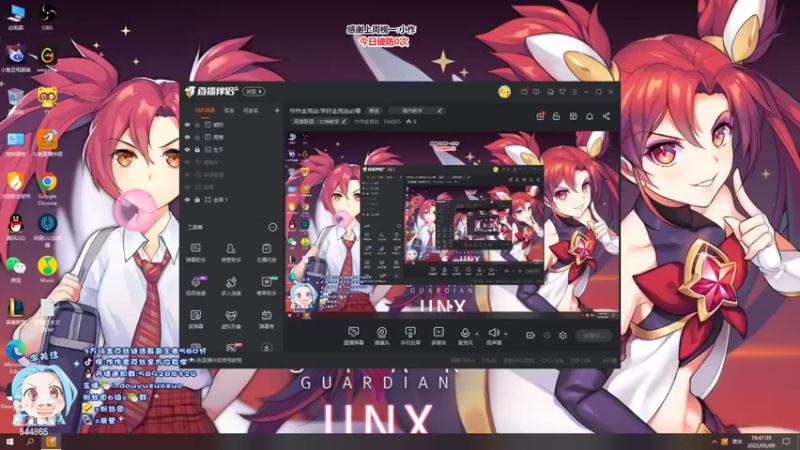Screen dimensions: 800x450
Task: Open the 虚拟形象 tool
Action: (231, 319)
